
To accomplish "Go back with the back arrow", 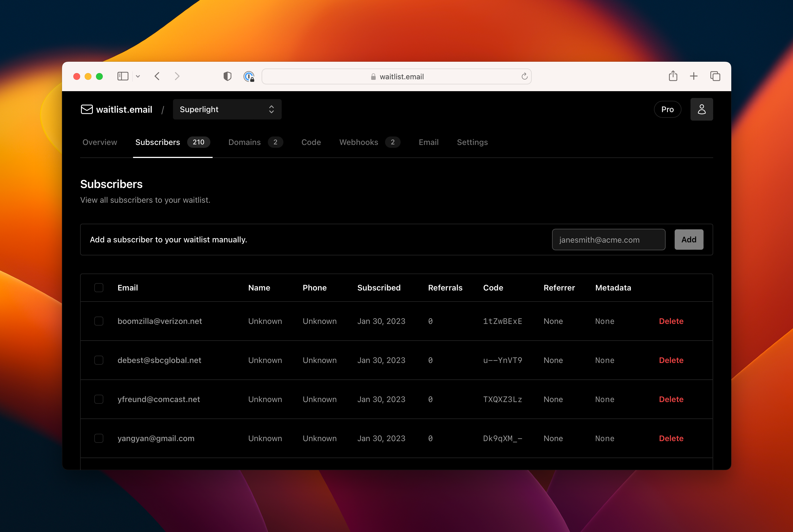I will 157,76.
